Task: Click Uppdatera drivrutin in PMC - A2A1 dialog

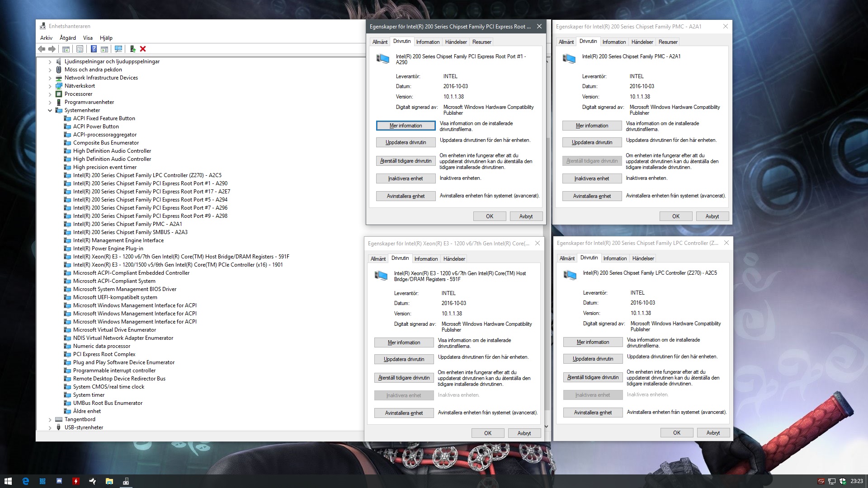Action: point(592,142)
